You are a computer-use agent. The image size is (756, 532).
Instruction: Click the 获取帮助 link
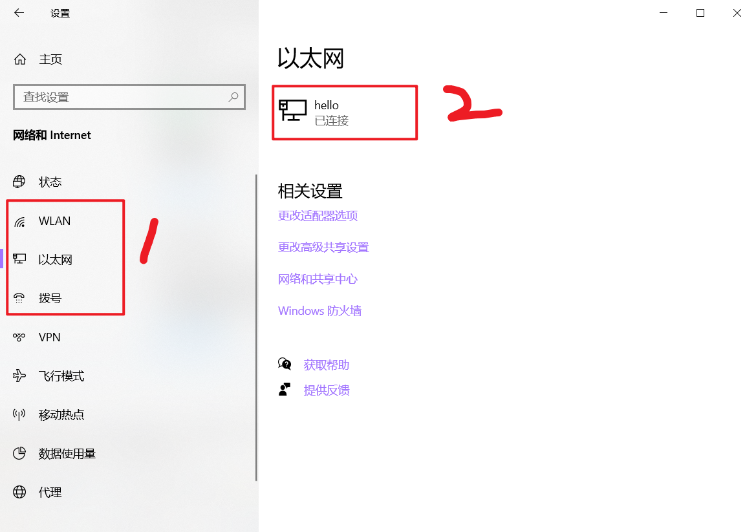[x=327, y=365]
